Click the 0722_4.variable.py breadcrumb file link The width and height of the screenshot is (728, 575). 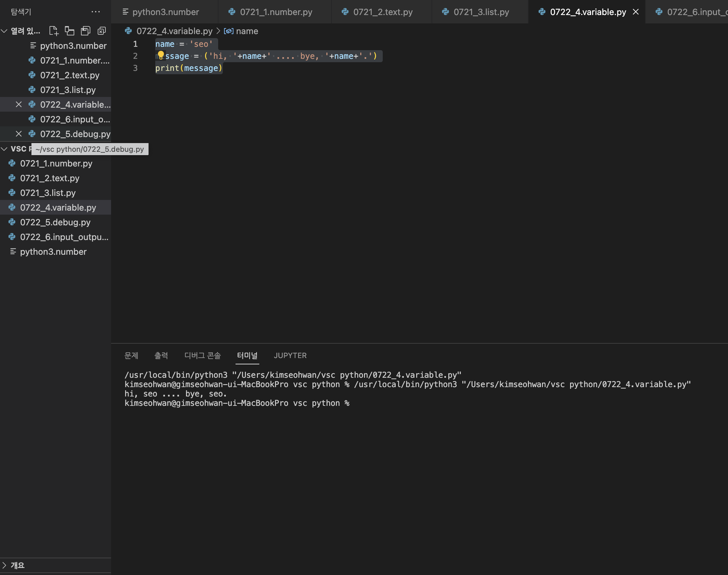pyautogui.click(x=174, y=31)
